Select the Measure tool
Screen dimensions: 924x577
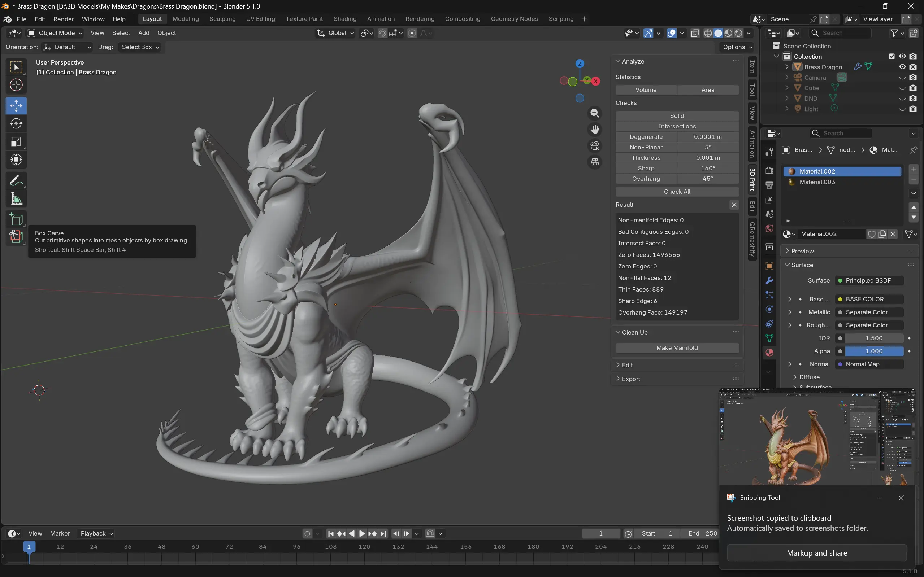[x=16, y=198]
